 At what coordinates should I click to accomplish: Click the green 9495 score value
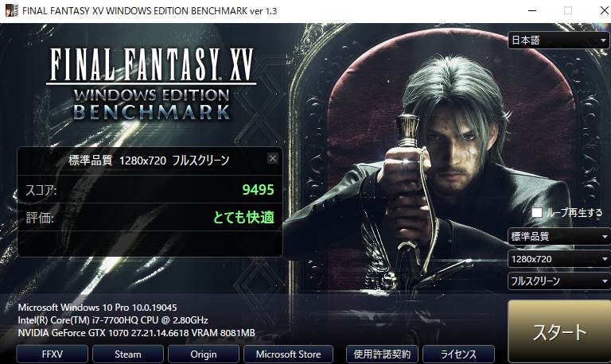pyautogui.click(x=258, y=190)
